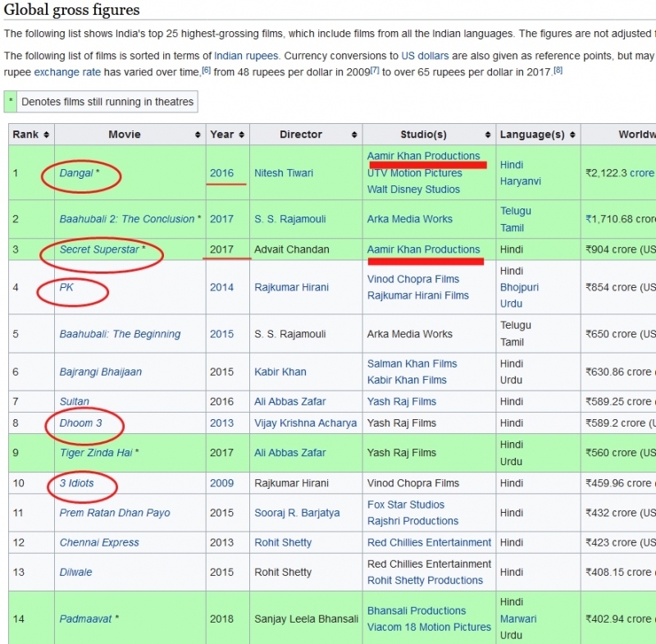Jump to reference [8]

point(558,71)
